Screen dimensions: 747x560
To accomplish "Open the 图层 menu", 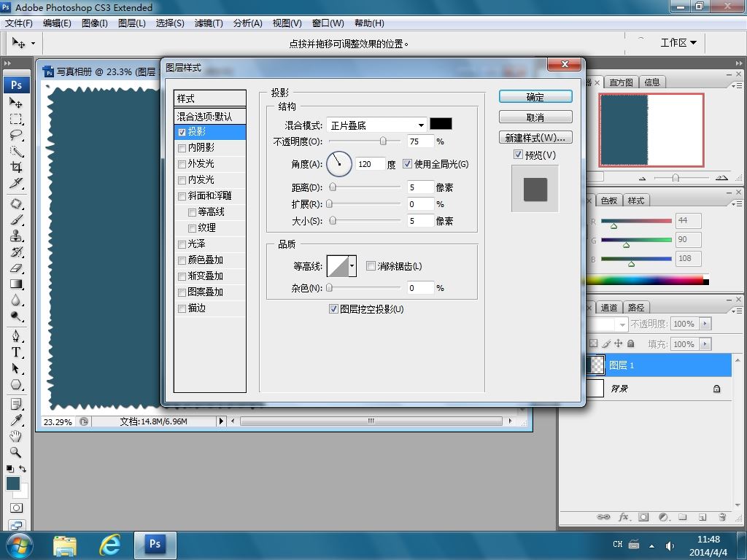I will pyautogui.click(x=132, y=23).
